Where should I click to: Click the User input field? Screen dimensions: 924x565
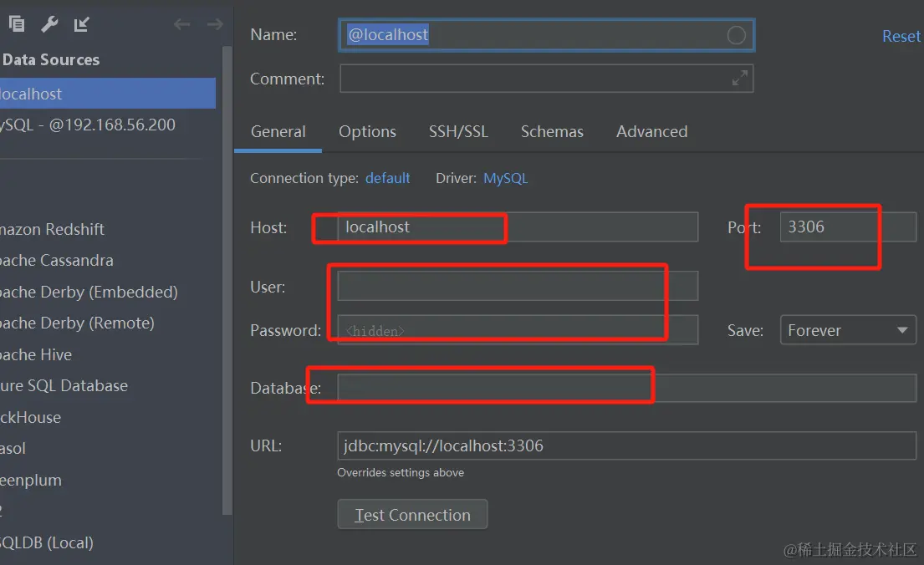518,286
